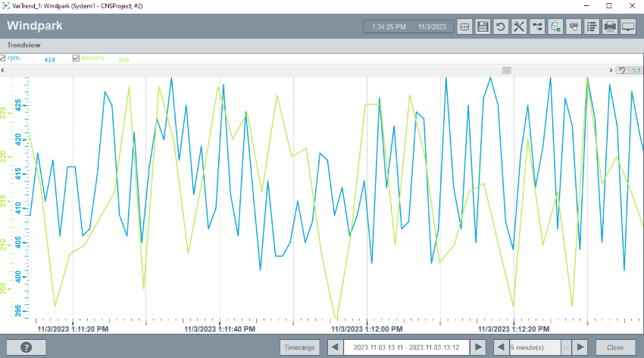Screen dimensions: 644x358
Task: Uncheck the rpm. trend checkbox
Action: [x=4, y=58]
